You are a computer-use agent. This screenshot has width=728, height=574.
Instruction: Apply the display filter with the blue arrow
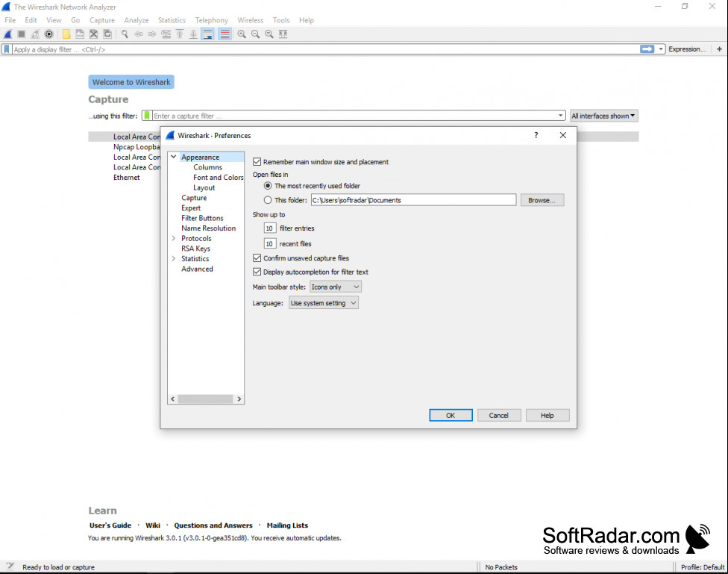coord(647,49)
